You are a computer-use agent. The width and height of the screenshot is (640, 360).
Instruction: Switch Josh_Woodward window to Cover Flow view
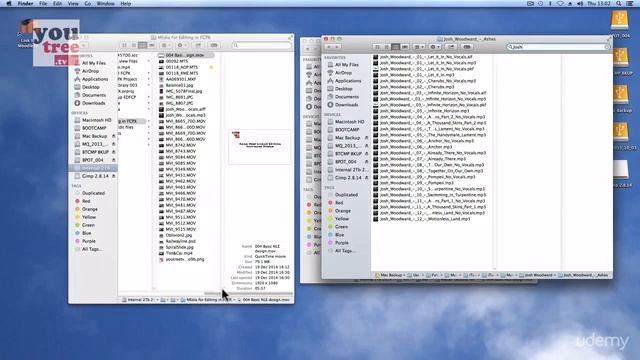pos(404,47)
